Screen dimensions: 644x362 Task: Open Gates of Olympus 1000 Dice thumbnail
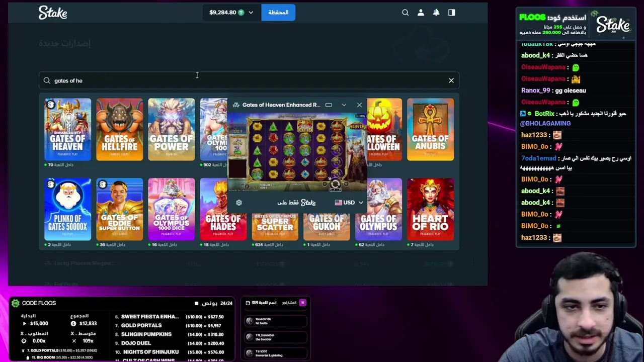point(172,209)
